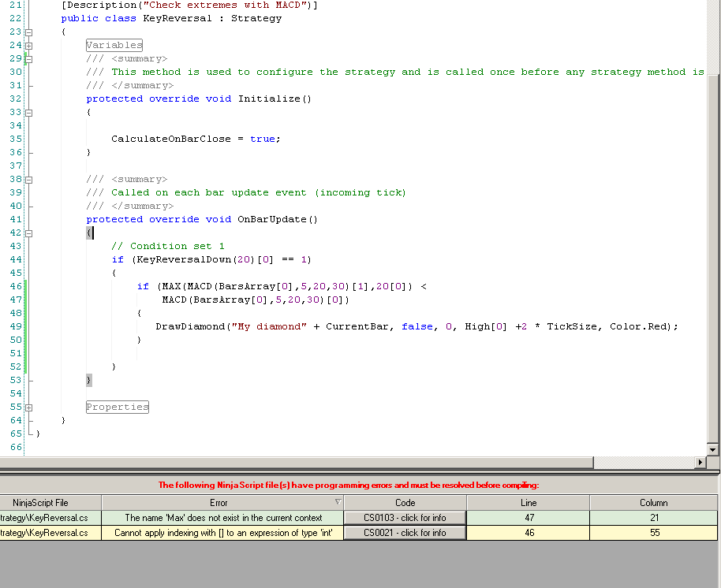
Task: Click the class name 'KeyReversal' in line 22
Action: 177,18
